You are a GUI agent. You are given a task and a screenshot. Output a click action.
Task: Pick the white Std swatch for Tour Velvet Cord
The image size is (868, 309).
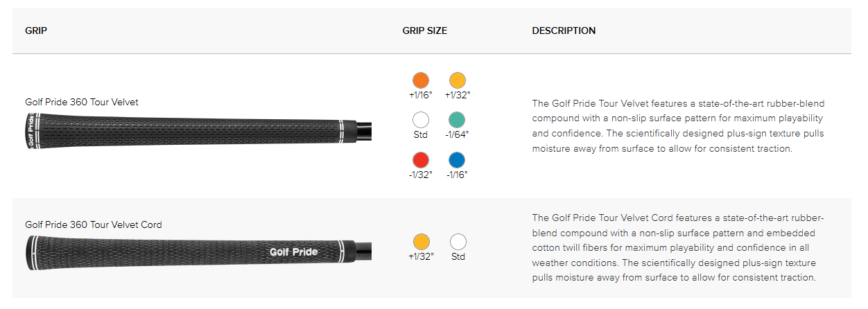point(458,242)
